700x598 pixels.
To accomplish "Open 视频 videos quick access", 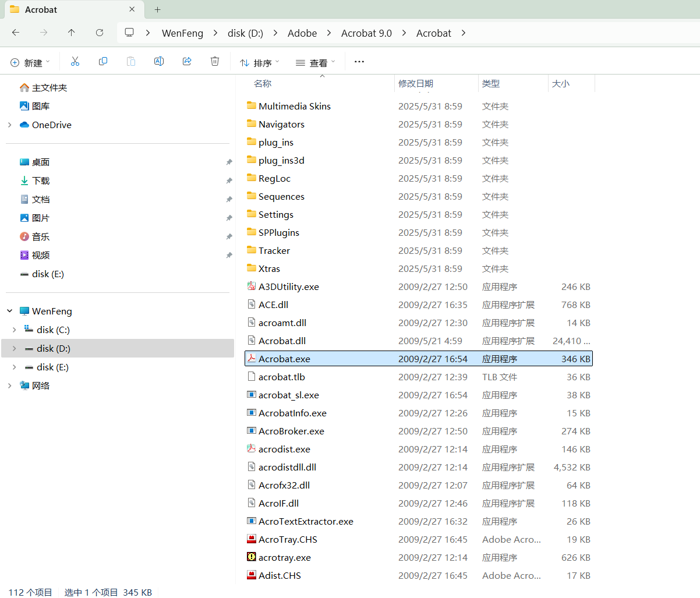I will click(35, 255).
